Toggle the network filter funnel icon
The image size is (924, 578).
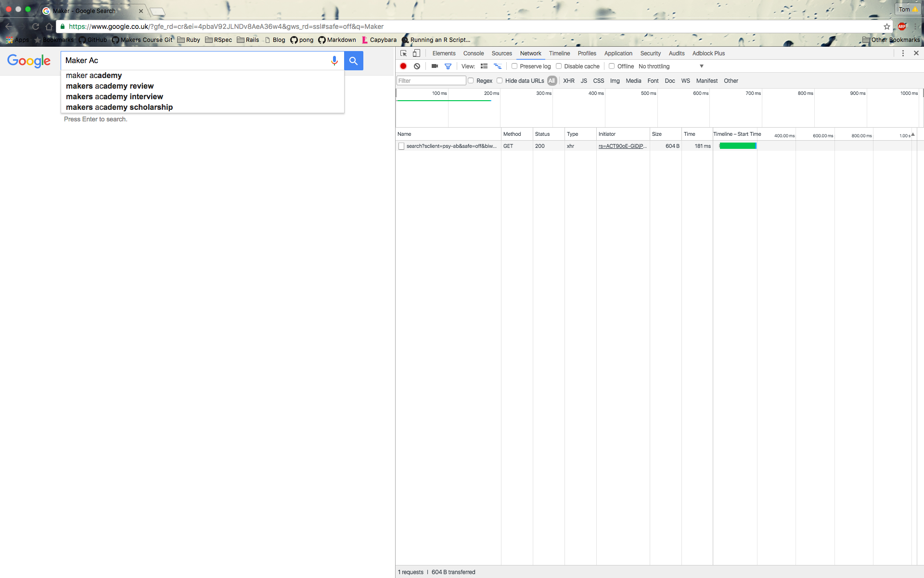coord(448,66)
